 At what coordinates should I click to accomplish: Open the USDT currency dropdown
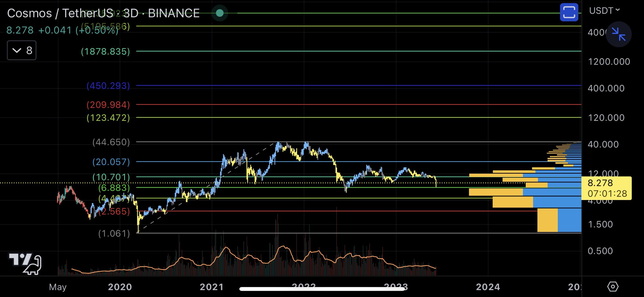pyautogui.click(x=604, y=11)
